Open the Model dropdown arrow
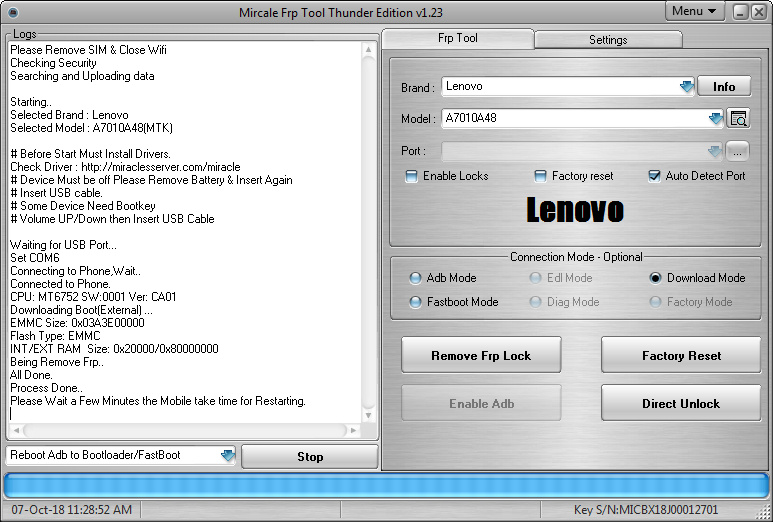Viewport: 773px width, 522px height. 715,118
